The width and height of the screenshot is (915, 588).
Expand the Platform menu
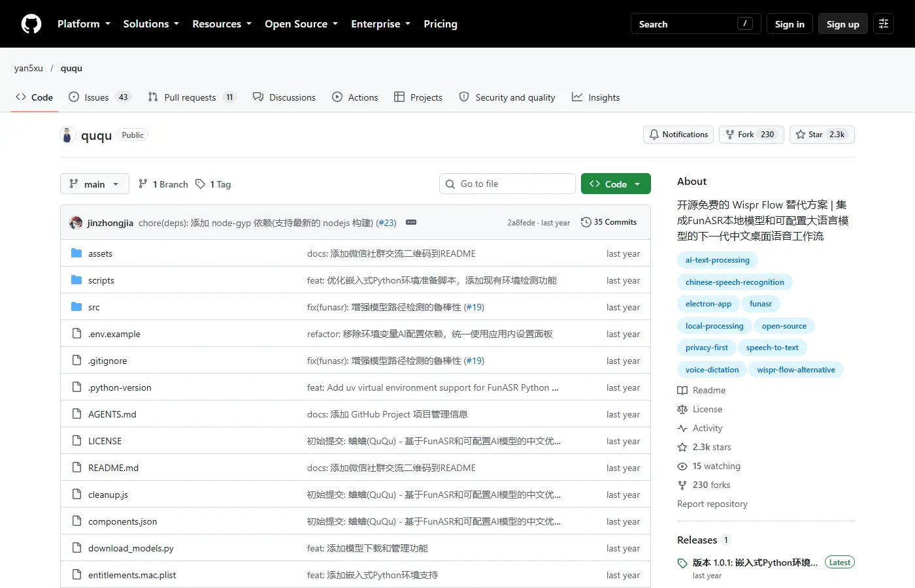(x=84, y=24)
